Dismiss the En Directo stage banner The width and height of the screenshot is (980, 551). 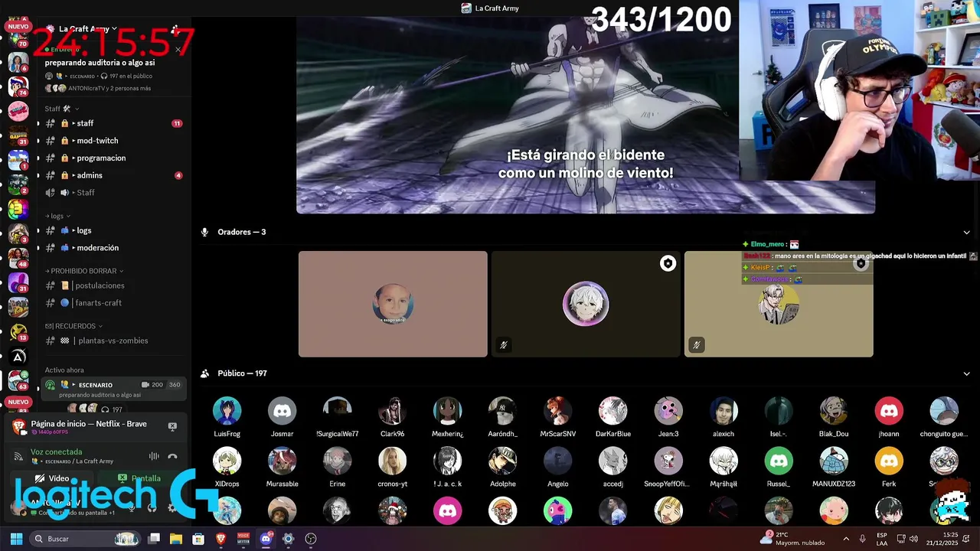178,50
